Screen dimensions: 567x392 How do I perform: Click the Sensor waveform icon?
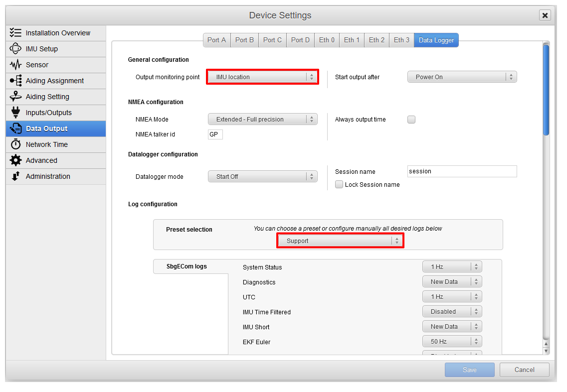(15, 65)
